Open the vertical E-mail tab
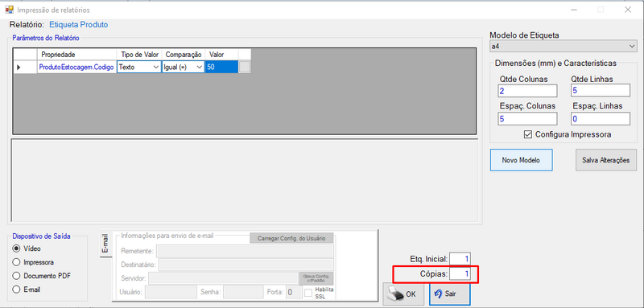Screen dimensions: 644x308 (106, 244)
